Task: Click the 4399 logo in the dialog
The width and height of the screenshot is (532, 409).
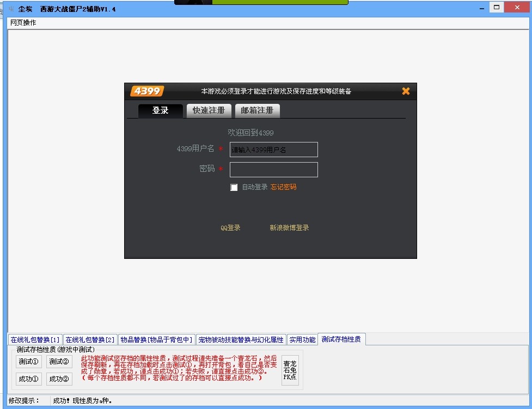Action: coord(147,91)
